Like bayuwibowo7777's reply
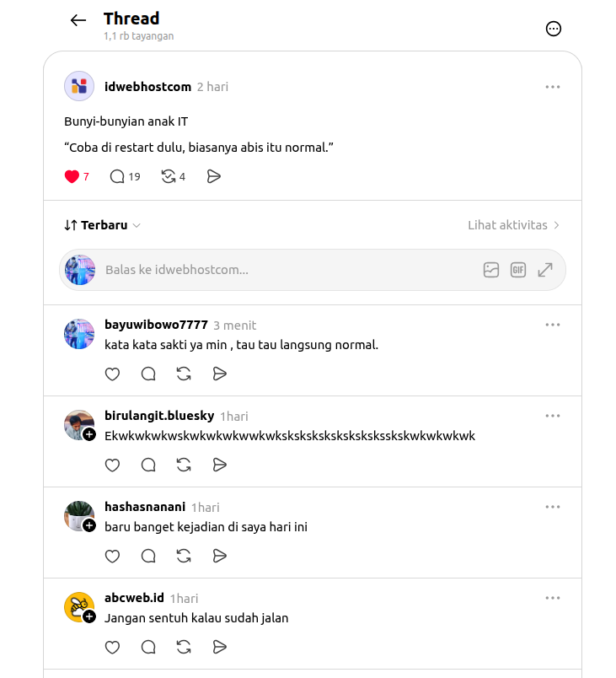 pos(112,374)
